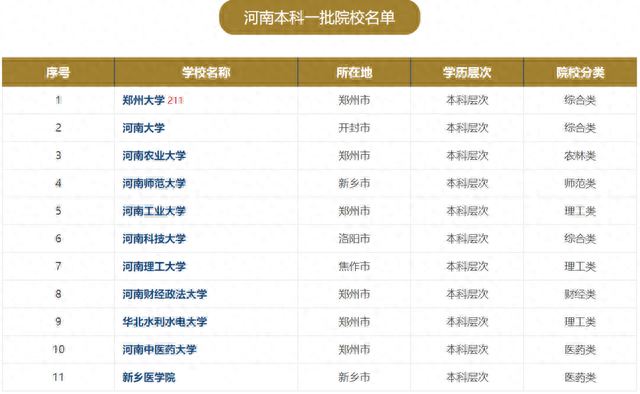Select 本科层次 in the 河南财经政法大学 row

pyautogui.click(x=467, y=294)
